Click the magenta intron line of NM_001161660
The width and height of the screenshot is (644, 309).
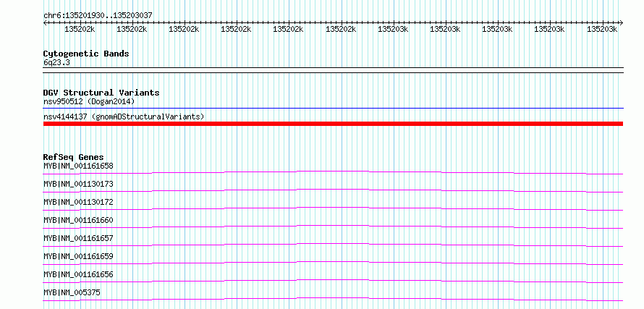click(333, 227)
